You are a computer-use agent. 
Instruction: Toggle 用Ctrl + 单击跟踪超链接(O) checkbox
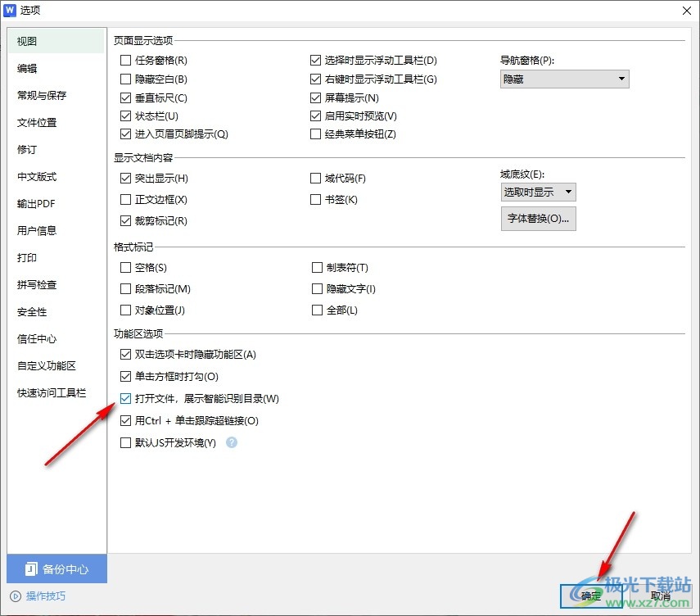point(126,420)
